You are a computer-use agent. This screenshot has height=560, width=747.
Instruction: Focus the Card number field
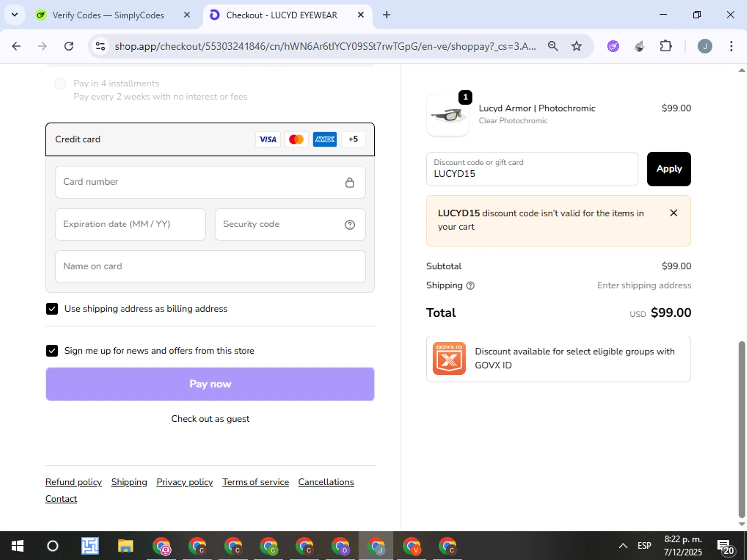[x=210, y=182]
